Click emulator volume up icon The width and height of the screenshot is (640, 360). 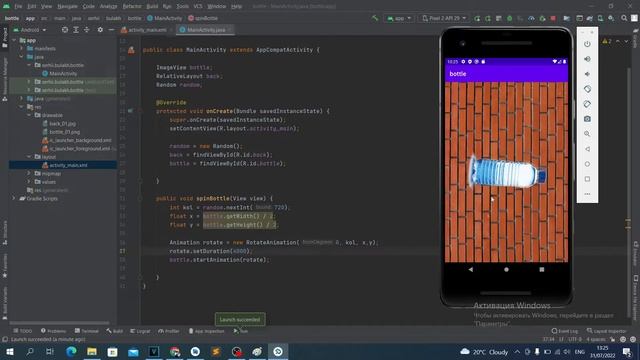point(587,59)
